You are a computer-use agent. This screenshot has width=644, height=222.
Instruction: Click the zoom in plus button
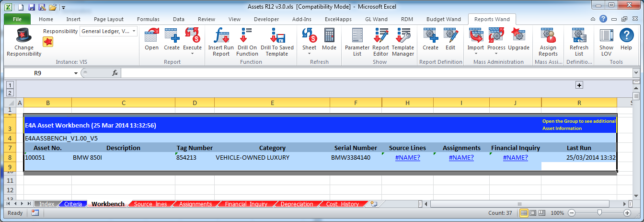coord(627,213)
